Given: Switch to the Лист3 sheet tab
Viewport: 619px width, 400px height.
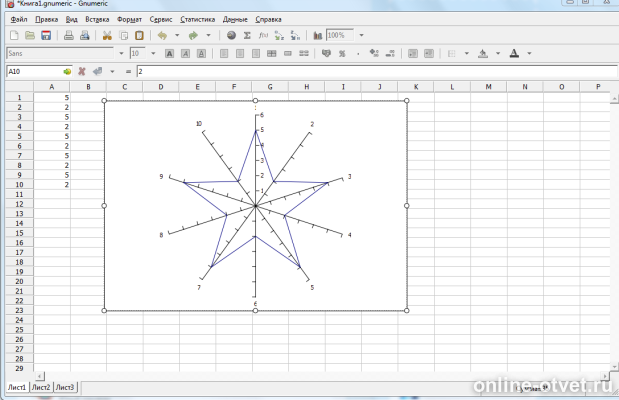Looking at the screenshot, I should tap(65, 387).
